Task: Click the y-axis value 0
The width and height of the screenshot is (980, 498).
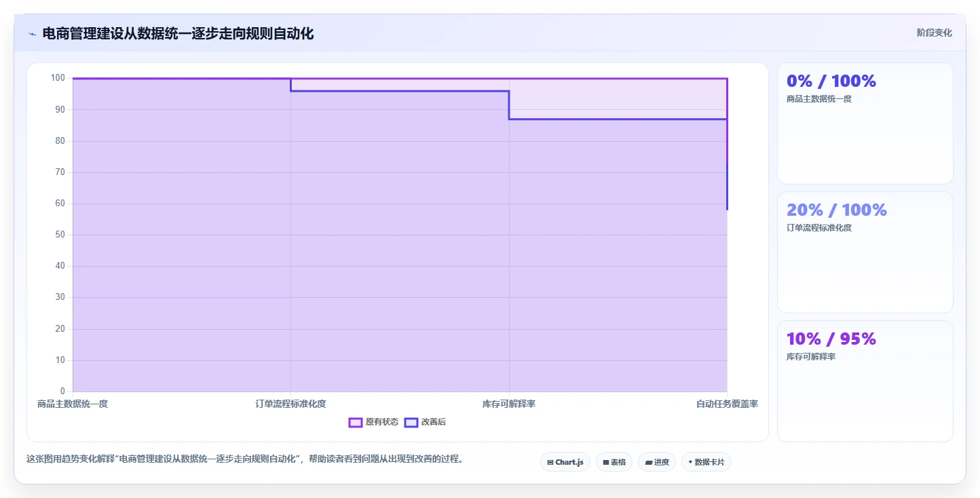Action: [63, 391]
